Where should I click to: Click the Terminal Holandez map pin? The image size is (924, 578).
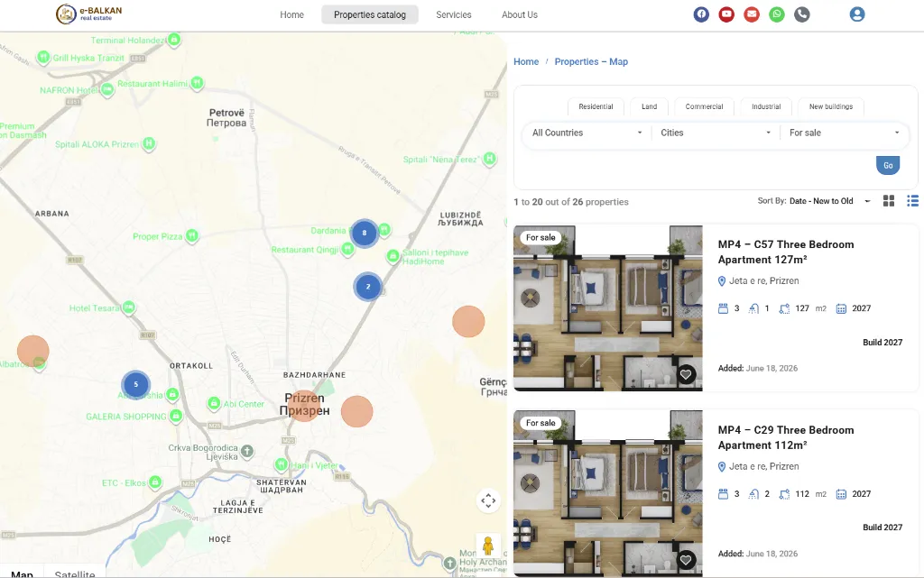point(174,40)
